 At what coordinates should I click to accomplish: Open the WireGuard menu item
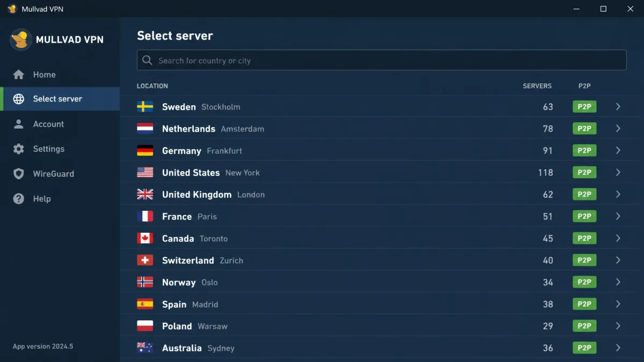(60, 174)
